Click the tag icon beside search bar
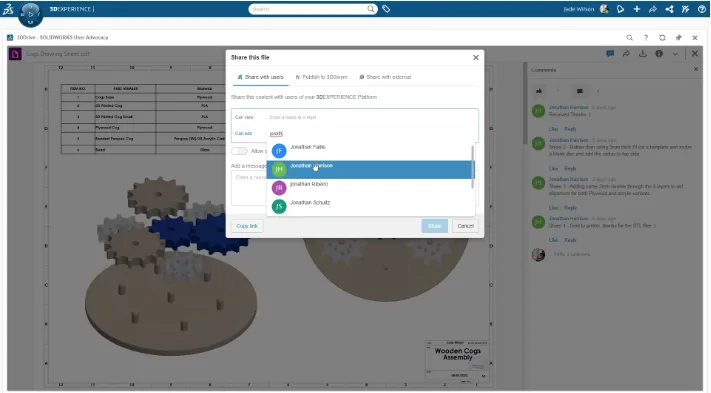This screenshot has width=711, height=393. 386,9
